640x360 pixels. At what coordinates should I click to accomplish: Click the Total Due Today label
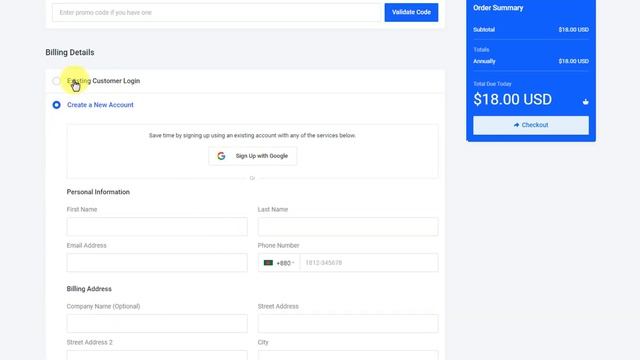point(492,84)
